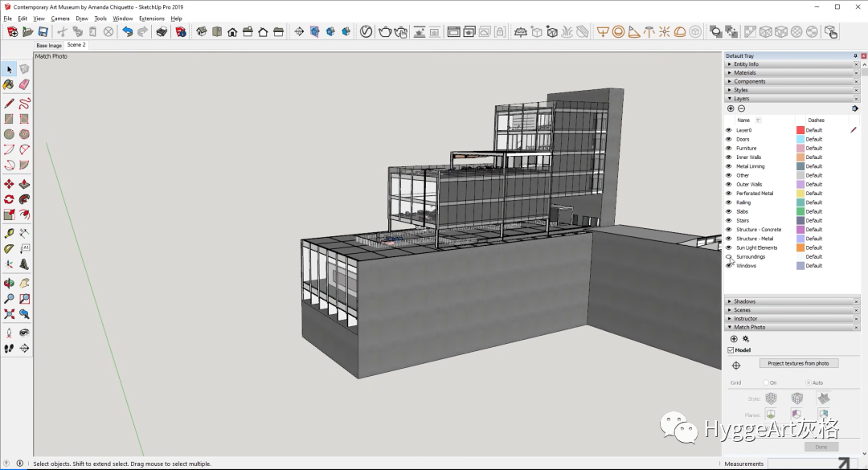Select the Protractor tool
Image resolution: width=868 pixels, height=470 pixels.
[9, 249]
